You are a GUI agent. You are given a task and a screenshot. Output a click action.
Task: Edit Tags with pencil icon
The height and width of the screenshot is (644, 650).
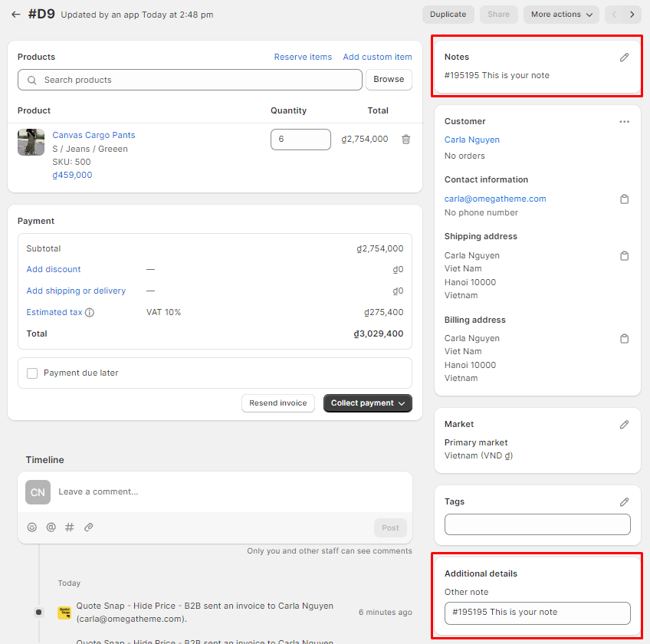[x=624, y=502]
